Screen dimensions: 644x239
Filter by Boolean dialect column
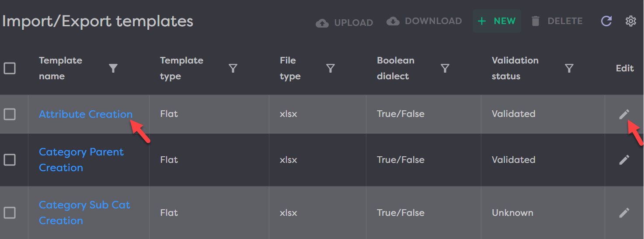coord(445,68)
